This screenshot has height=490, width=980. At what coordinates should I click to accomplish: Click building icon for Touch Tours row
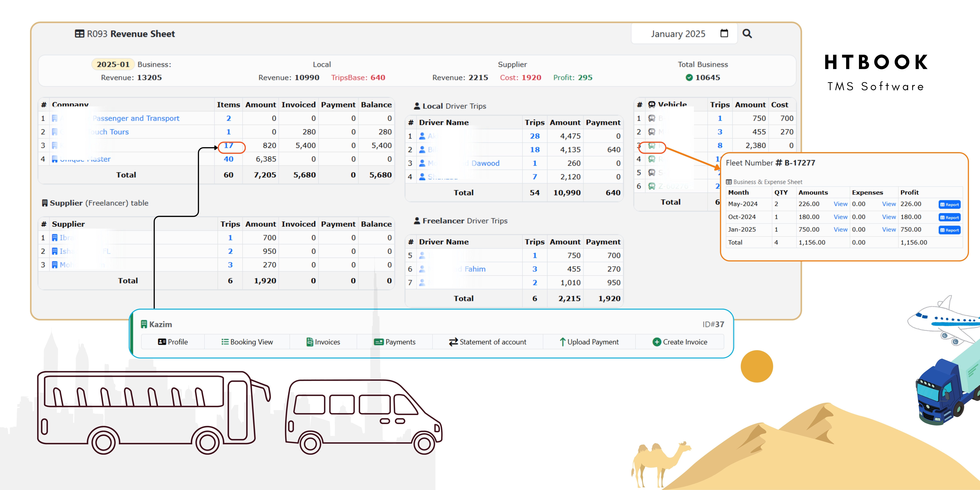point(55,132)
